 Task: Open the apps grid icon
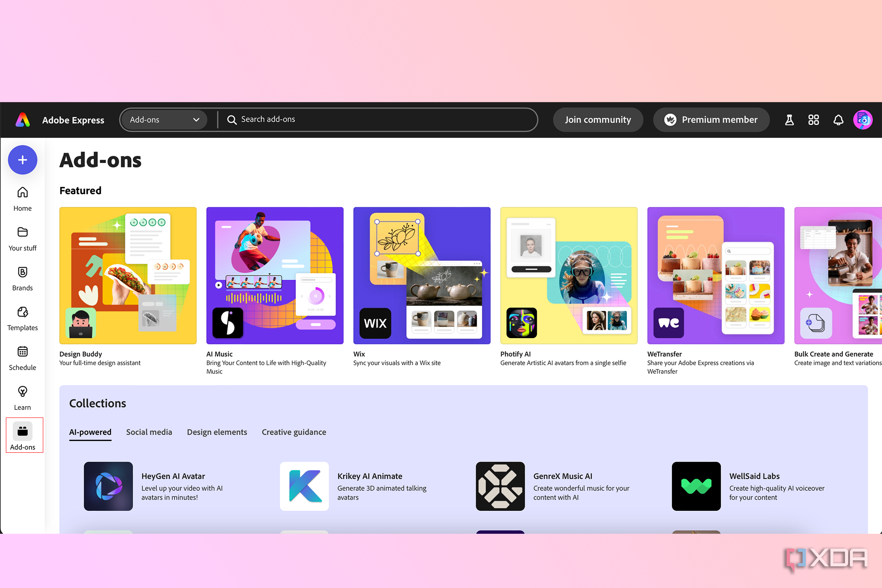[814, 120]
